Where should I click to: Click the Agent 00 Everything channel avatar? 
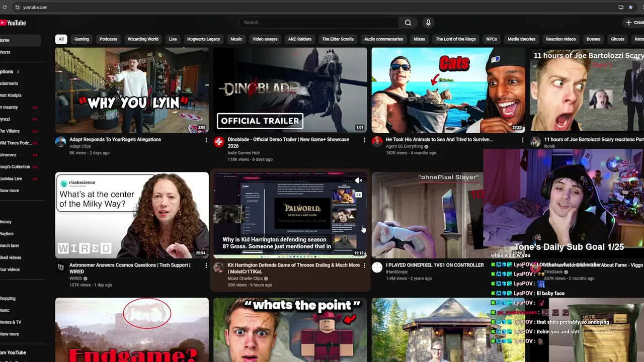click(x=377, y=142)
